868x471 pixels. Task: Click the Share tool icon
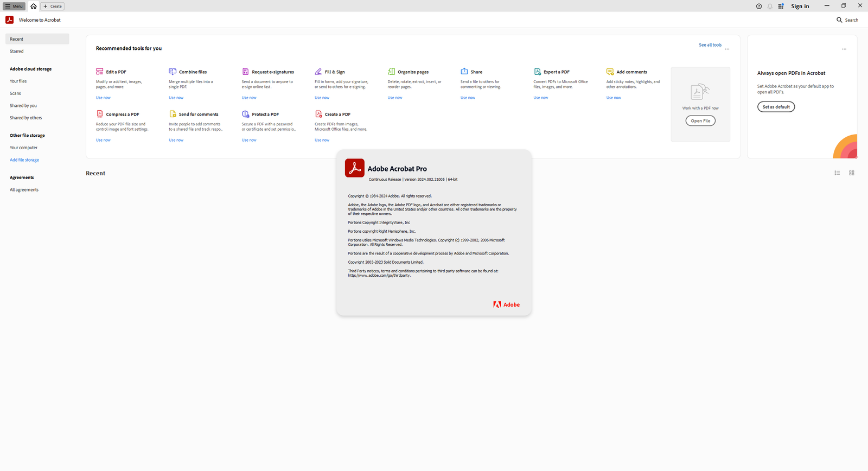464,71
